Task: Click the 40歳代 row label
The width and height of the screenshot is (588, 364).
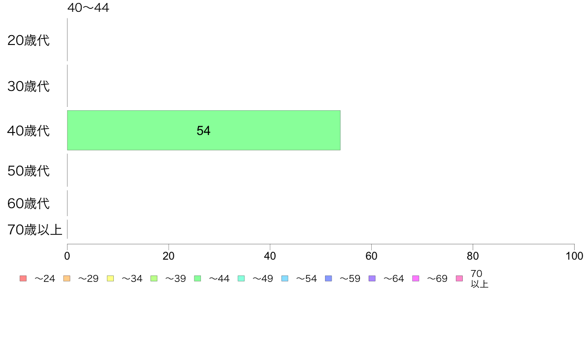Action: (29, 131)
